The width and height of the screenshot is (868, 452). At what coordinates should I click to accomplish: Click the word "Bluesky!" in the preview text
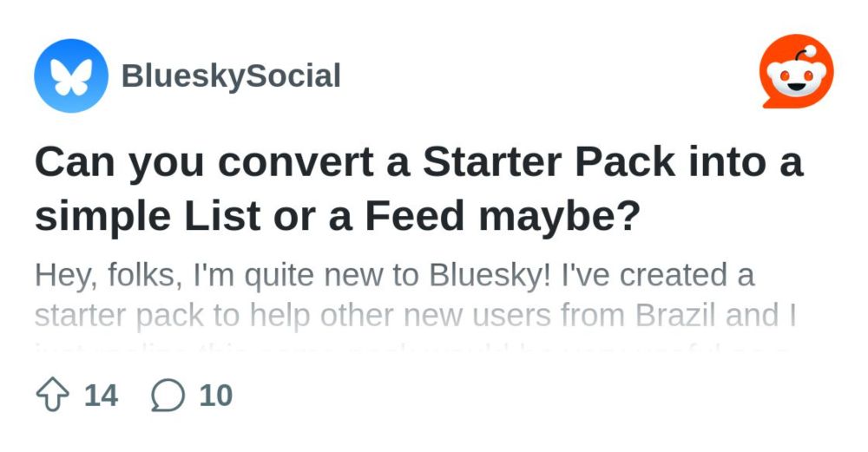pos(490,275)
